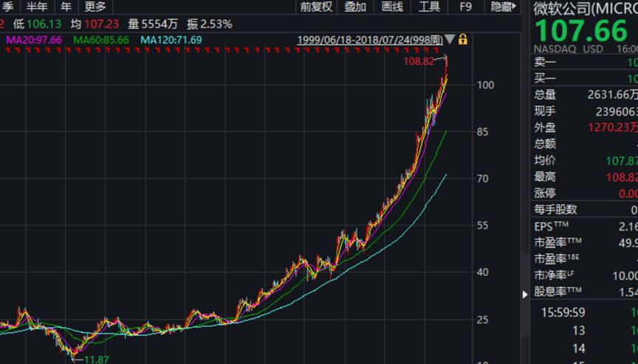Click the 总额 turnover row
This screenshot has width=638, height=364.
586,143
